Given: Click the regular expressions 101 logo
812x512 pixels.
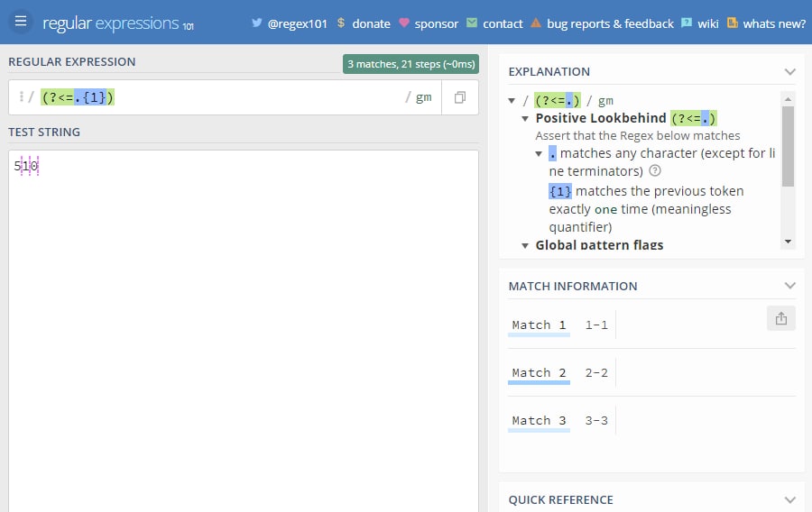Looking at the screenshot, I should click(x=118, y=23).
